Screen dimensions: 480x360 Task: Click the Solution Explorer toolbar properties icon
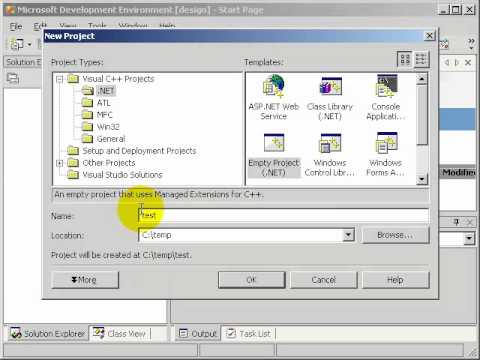[13, 79]
